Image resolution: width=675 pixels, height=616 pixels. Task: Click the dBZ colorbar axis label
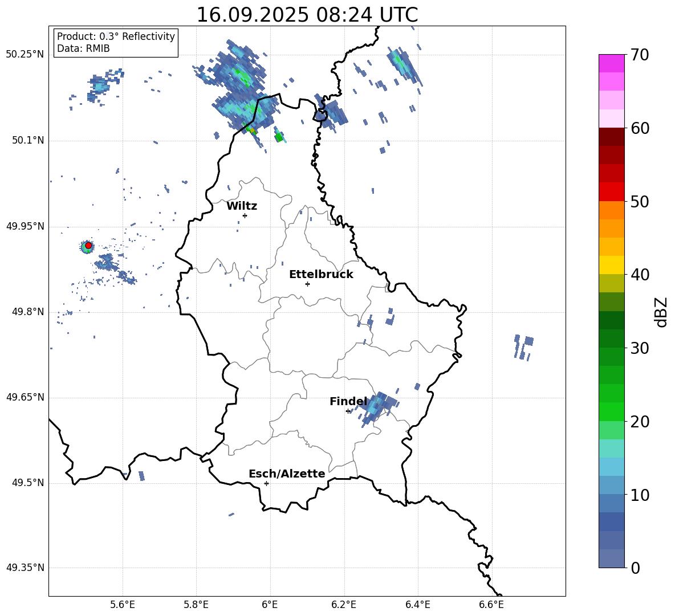[x=661, y=312]
